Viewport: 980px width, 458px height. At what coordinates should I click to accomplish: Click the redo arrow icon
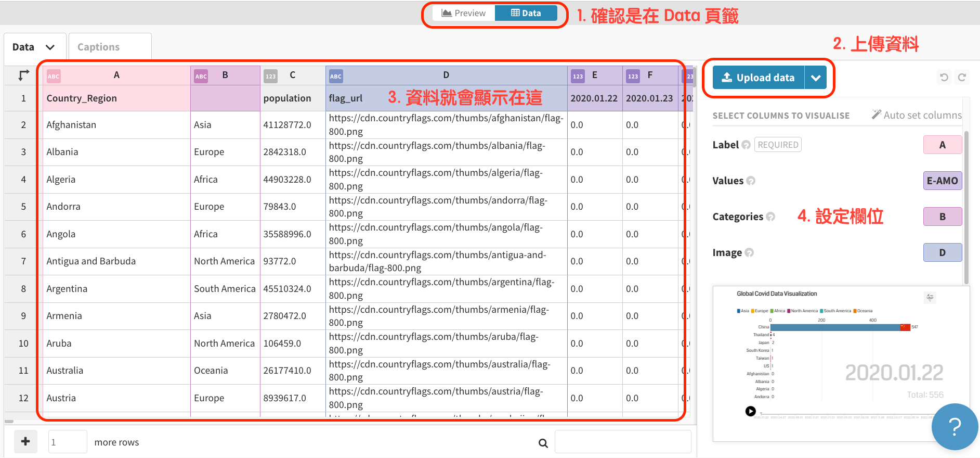(x=962, y=78)
